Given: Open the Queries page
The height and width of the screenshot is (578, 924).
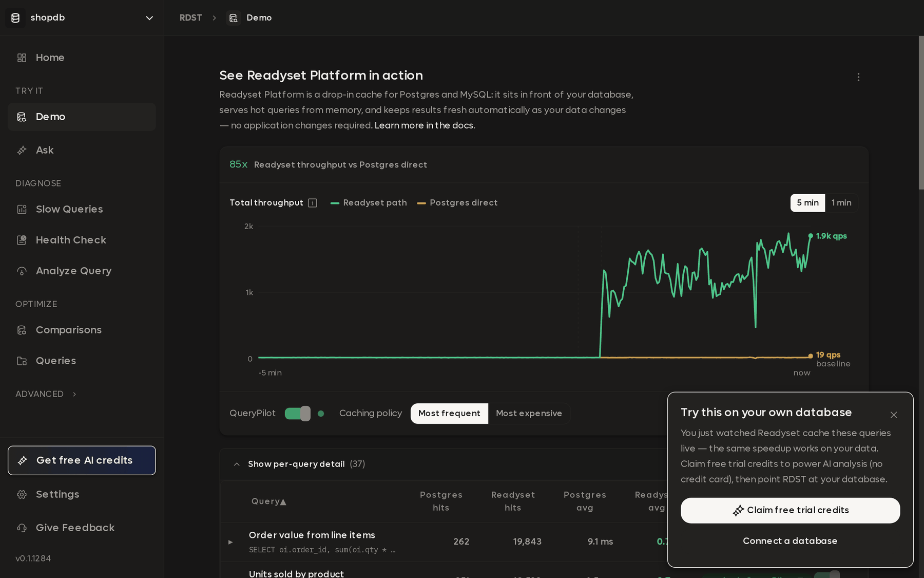Looking at the screenshot, I should pos(82,361).
